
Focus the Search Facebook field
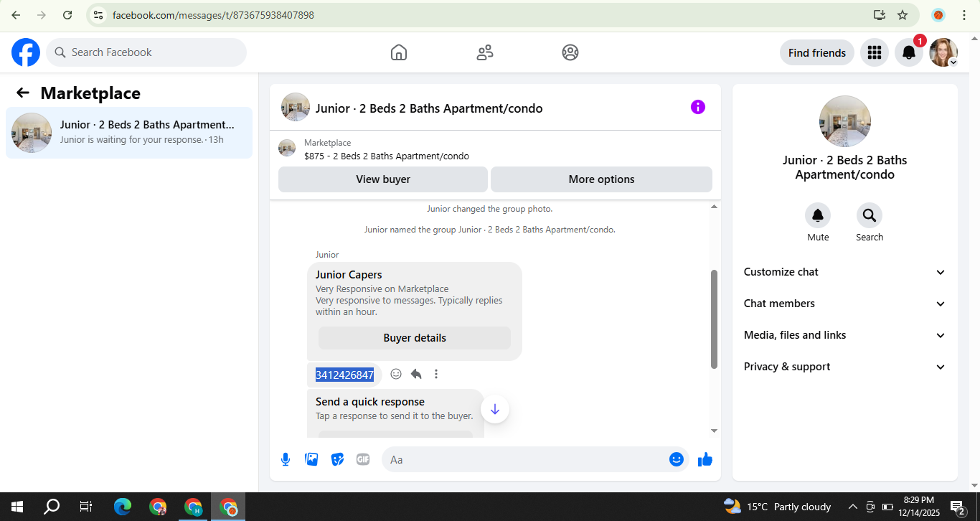(146, 52)
